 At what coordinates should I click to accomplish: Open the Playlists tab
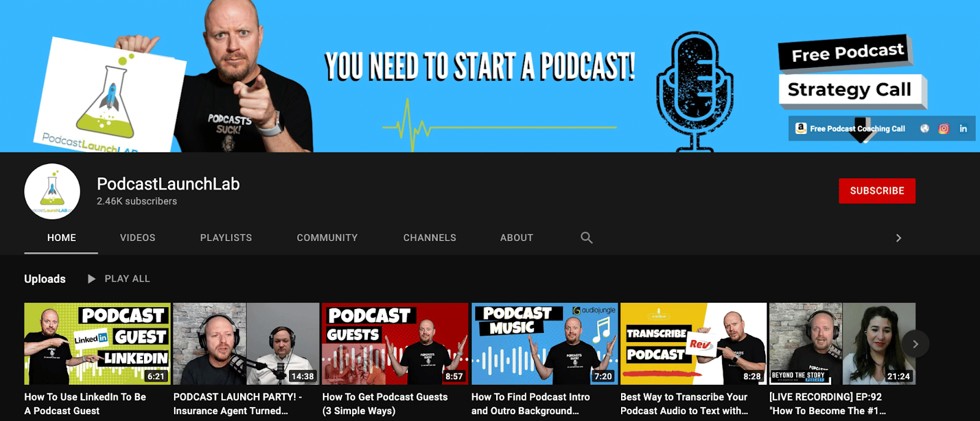[x=226, y=237]
